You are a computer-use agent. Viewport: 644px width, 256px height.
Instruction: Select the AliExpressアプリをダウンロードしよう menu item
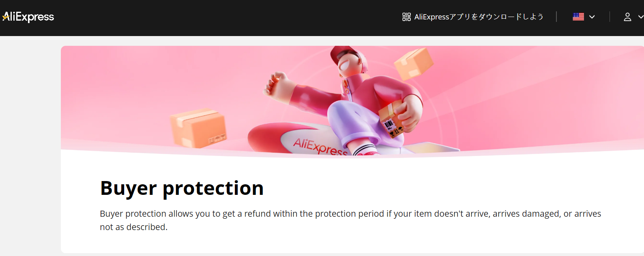click(x=479, y=17)
